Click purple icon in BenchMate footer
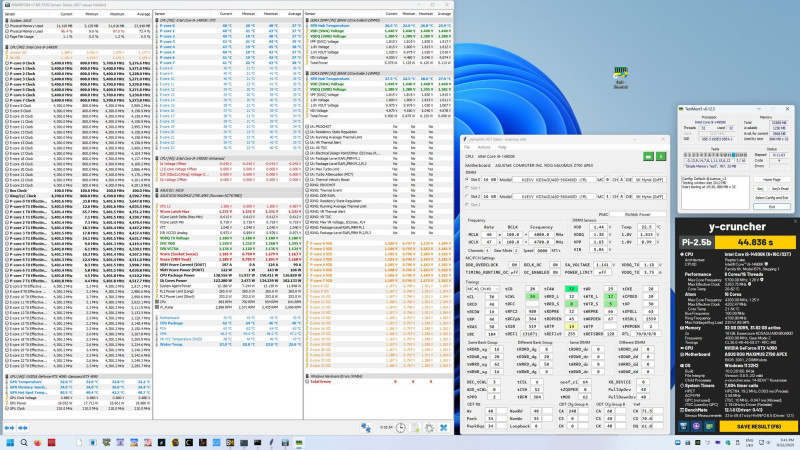 click(x=696, y=426)
